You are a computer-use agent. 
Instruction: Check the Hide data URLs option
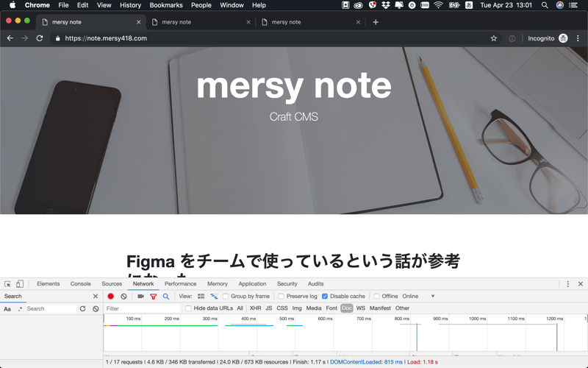188,308
